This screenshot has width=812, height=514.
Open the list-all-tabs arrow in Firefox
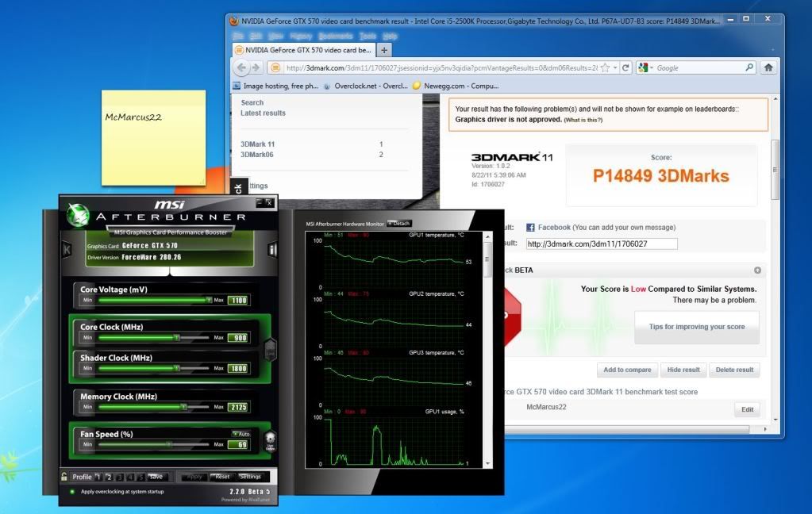[x=772, y=50]
